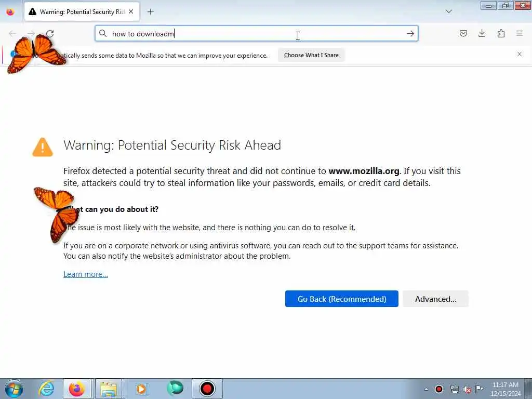The height and width of the screenshot is (399, 532).
Task: Open the Extensions puzzle icon
Action: point(501,33)
